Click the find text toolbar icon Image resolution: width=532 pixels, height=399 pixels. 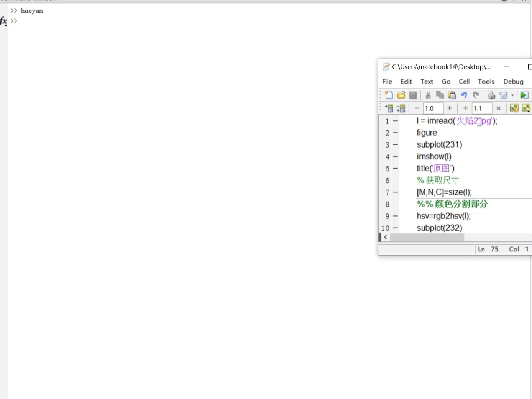coord(503,95)
